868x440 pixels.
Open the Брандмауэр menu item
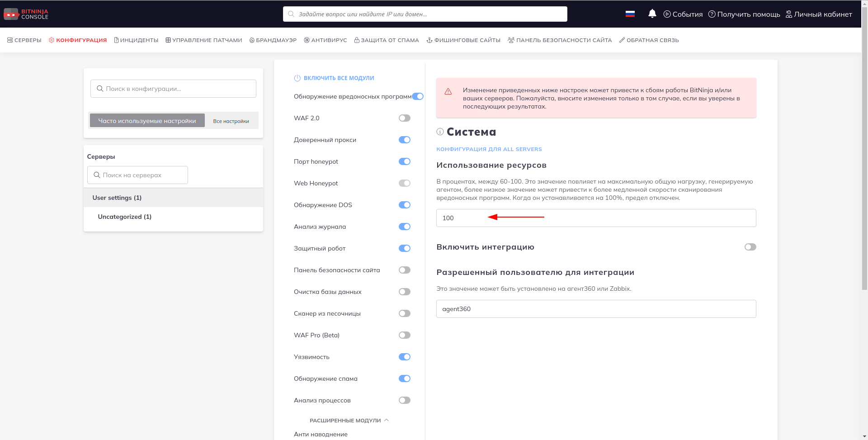273,40
